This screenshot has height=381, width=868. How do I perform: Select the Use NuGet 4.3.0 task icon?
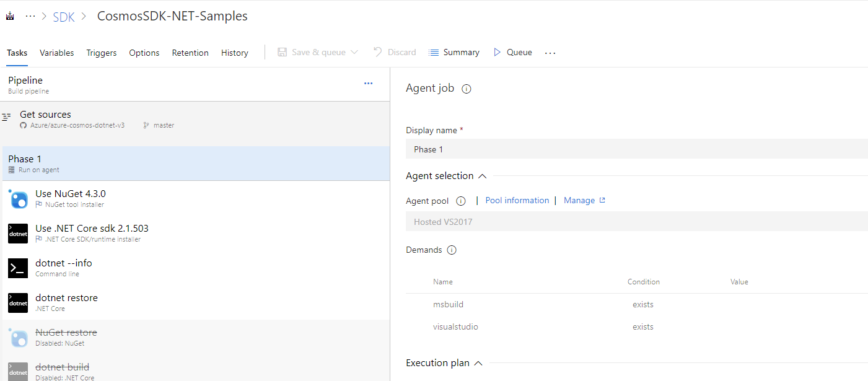tap(17, 198)
